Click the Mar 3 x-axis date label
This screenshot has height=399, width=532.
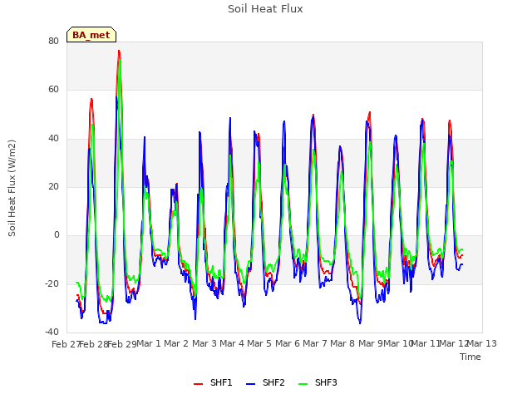pyautogui.click(x=204, y=343)
